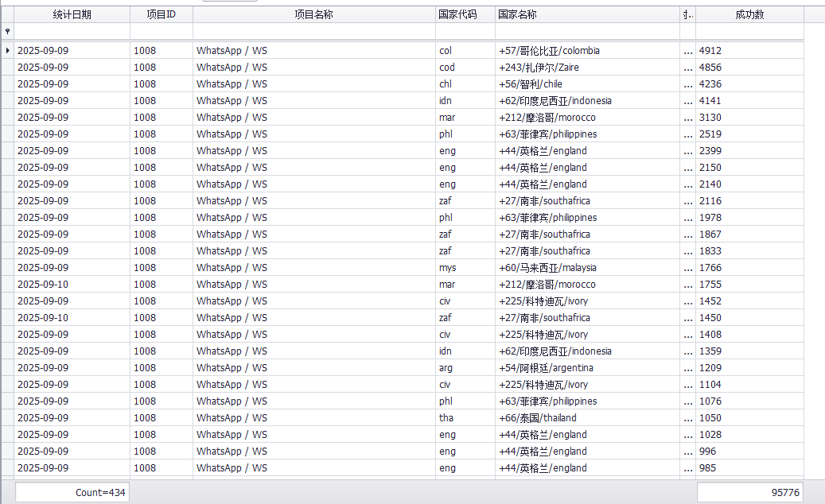Click filter input under 成功数 column
This screenshot has width=825, height=504.
pos(749,32)
